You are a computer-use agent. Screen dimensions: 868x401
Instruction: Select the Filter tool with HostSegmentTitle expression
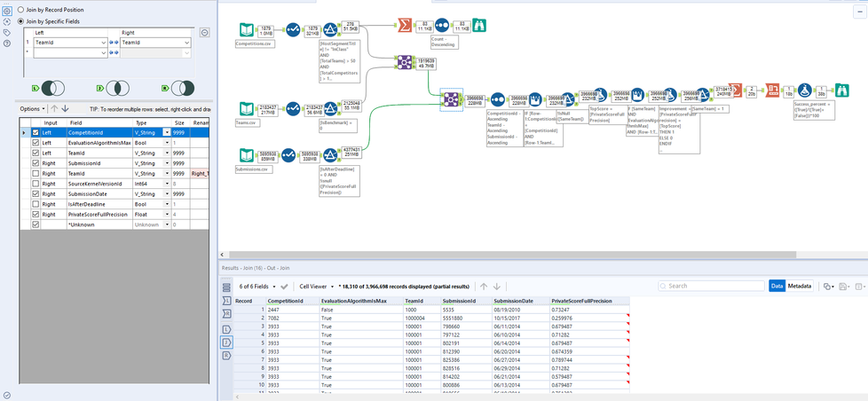click(x=330, y=30)
